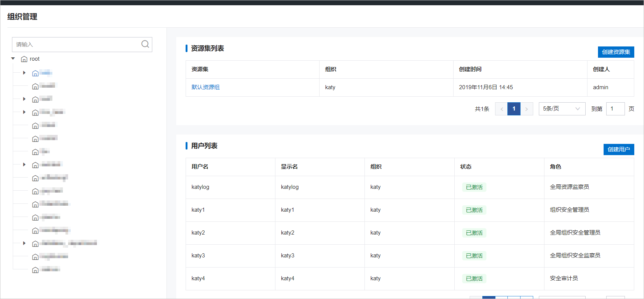Select page 1 in resource set pagination
This screenshot has width=644, height=299.
point(514,109)
